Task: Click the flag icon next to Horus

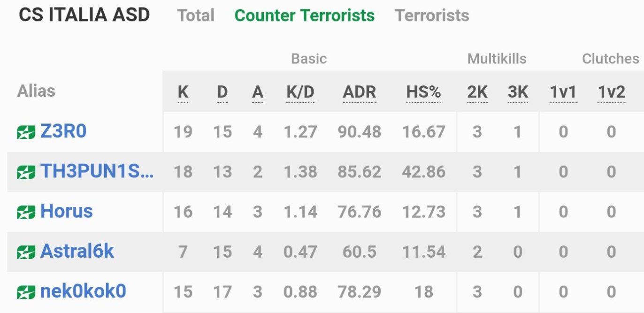Action: 26,213
